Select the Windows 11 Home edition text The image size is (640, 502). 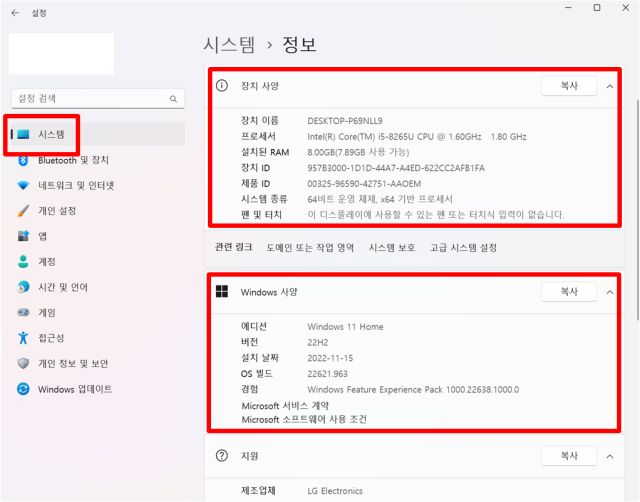[x=345, y=327]
